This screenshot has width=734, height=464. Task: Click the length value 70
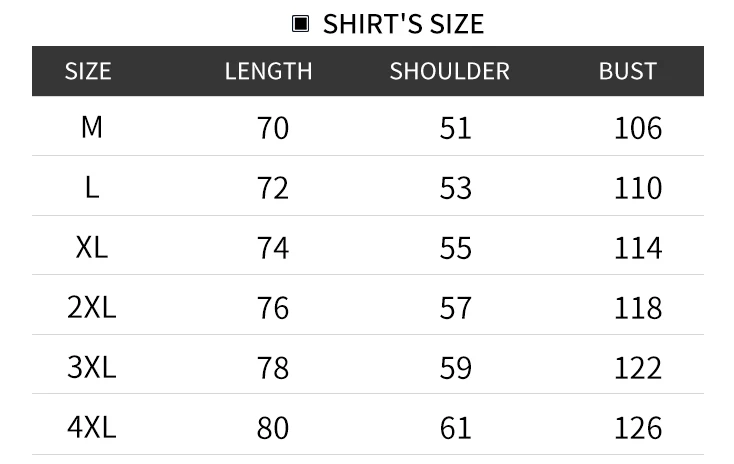pos(273,128)
